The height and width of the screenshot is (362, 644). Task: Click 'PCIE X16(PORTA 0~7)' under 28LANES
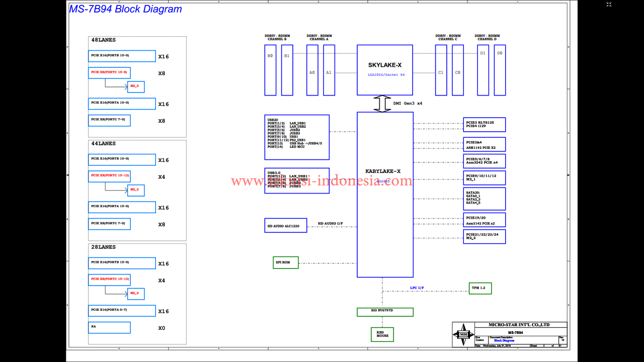click(122, 311)
